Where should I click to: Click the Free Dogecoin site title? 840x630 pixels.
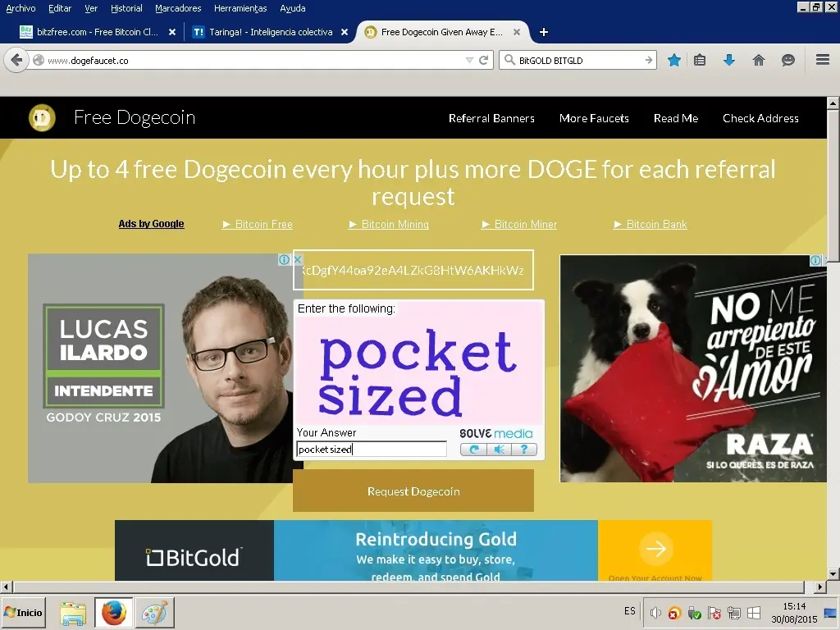click(135, 117)
